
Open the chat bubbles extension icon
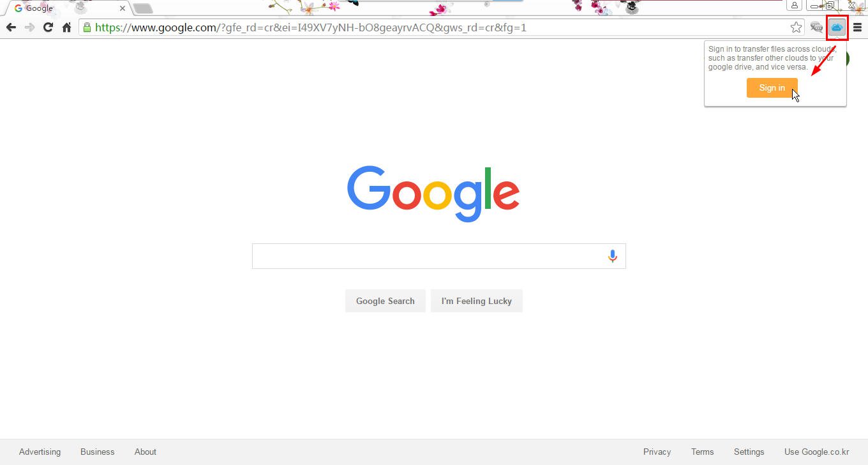click(816, 27)
